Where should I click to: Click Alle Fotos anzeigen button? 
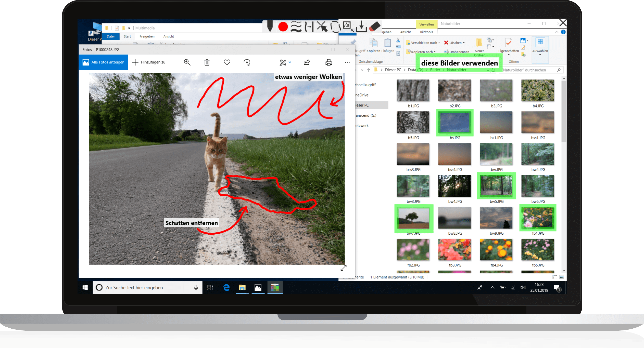[103, 62]
